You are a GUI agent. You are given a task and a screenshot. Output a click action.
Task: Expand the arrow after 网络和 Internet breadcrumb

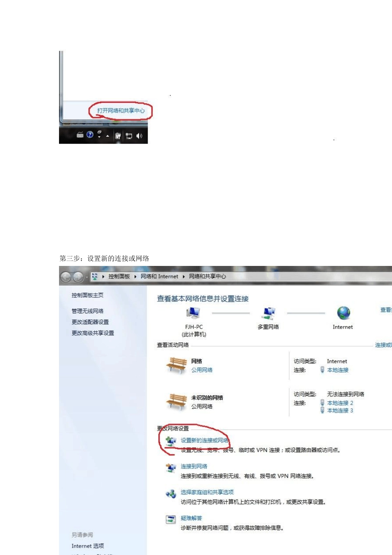pyautogui.click(x=184, y=277)
